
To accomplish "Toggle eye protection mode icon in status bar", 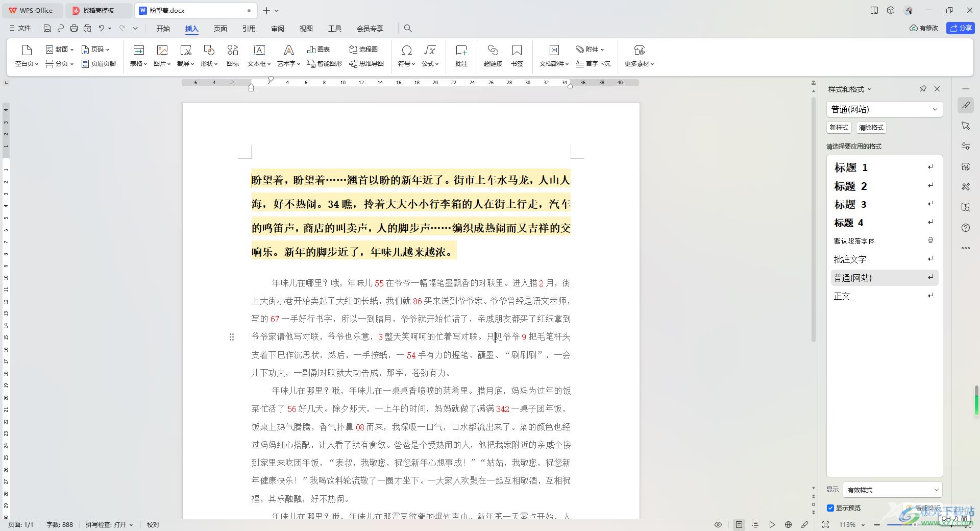I will point(718,525).
